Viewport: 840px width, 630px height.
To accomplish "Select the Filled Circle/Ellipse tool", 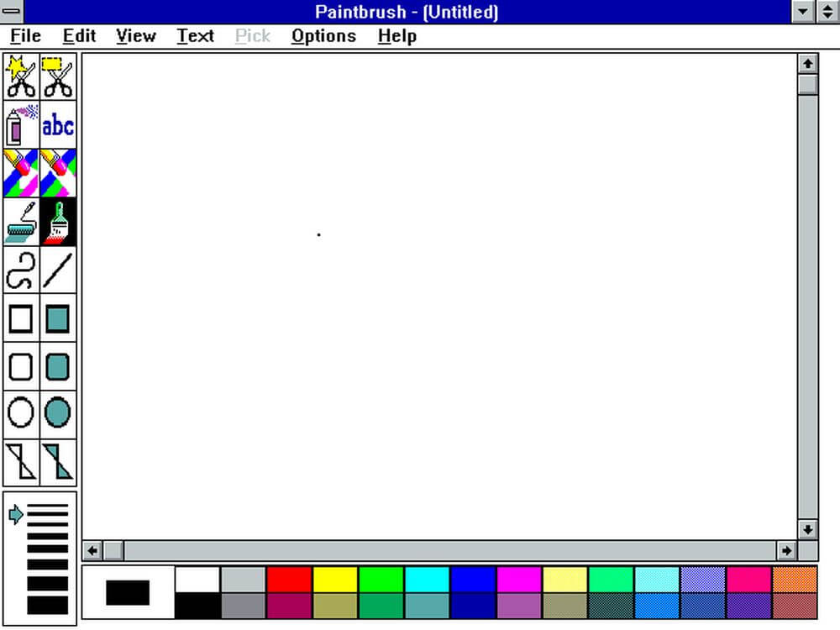I will [58, 414].
